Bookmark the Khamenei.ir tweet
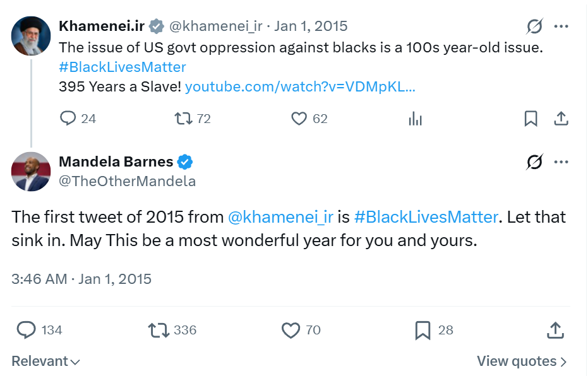Viewport: 588px width, 376px height. coord(531,119)
